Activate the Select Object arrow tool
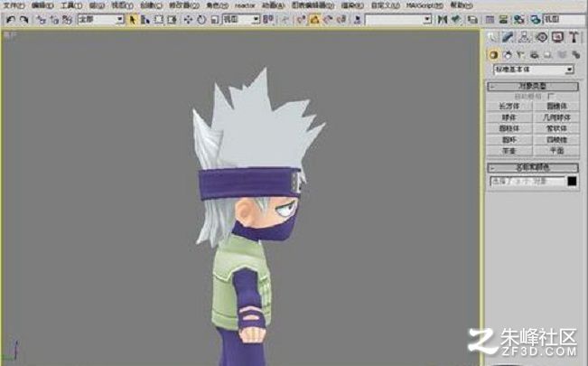The width and height of the screenshot is (588, 366). pos(133,20)
